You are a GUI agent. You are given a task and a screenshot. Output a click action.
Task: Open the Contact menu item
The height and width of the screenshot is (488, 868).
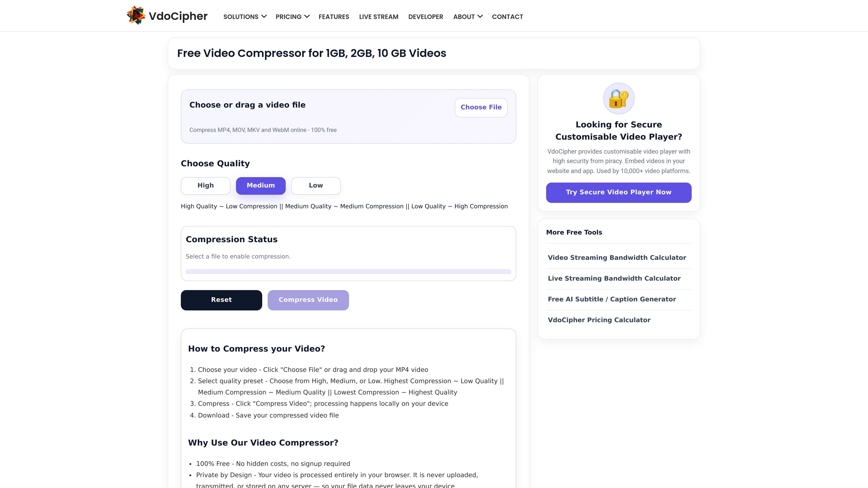[x=507, y=17]
